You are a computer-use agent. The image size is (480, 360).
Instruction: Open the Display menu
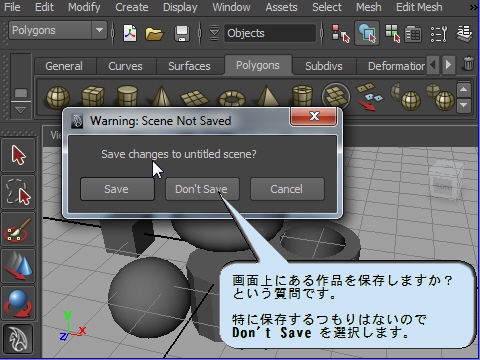coord(180,7)
